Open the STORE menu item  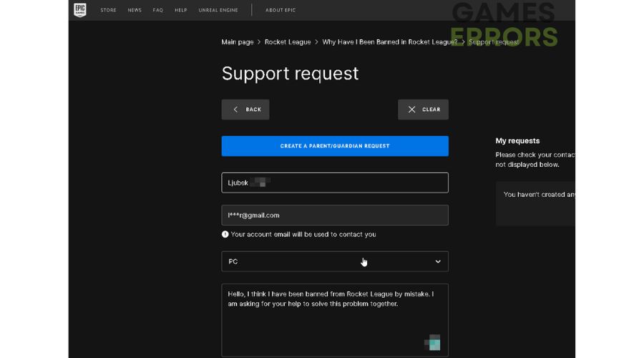click(x=109, y=10)
